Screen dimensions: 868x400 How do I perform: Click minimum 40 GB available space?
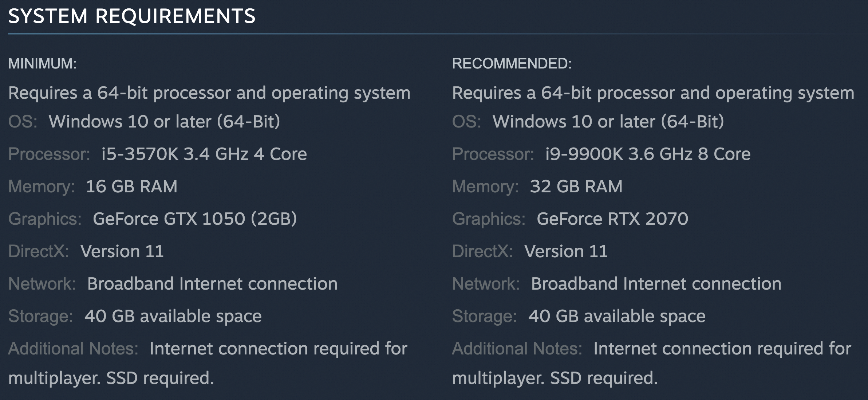point(173,316)
